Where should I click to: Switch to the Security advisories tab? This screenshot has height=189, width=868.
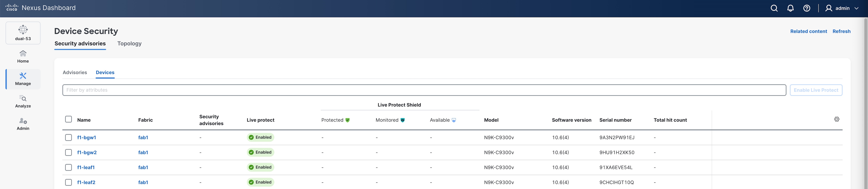pyautogui.click(x=80, y=44)
